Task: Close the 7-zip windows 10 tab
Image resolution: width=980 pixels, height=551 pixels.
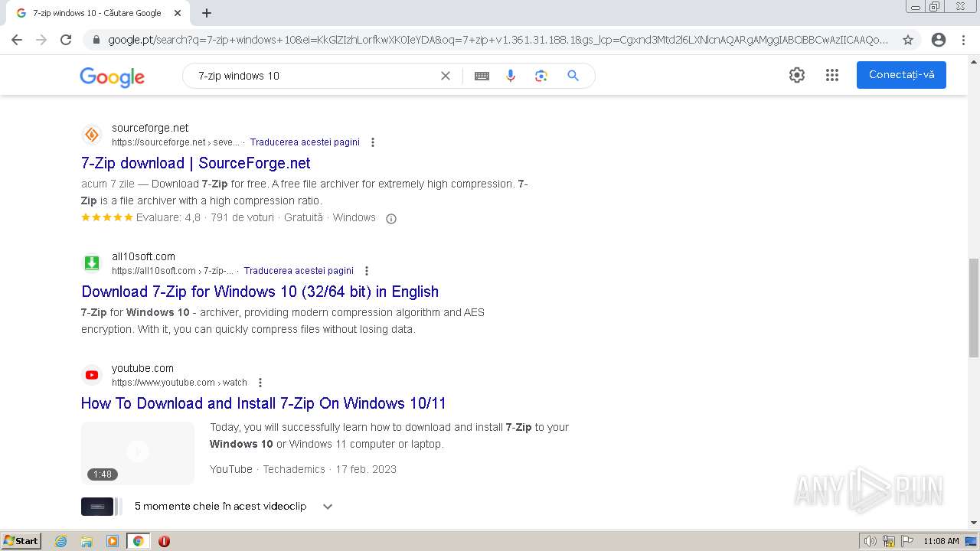Action: pyautogui.click(x=178, y=13)
